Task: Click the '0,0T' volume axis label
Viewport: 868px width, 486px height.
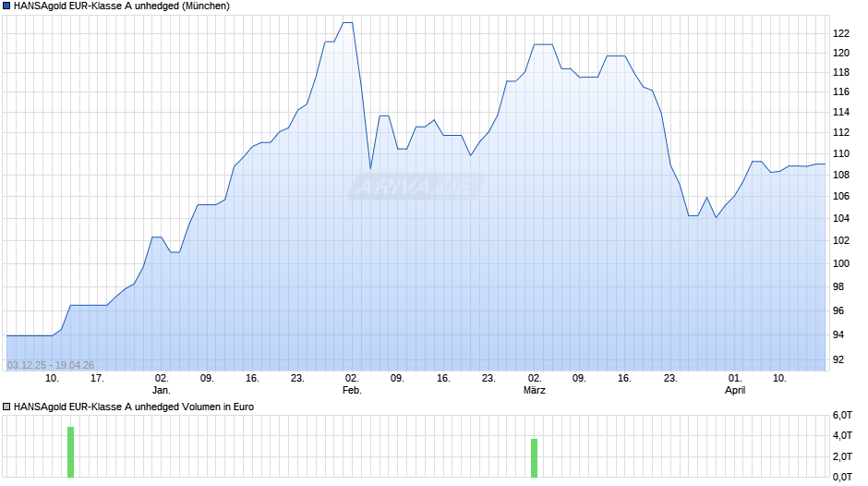Action: click(842, 477)
